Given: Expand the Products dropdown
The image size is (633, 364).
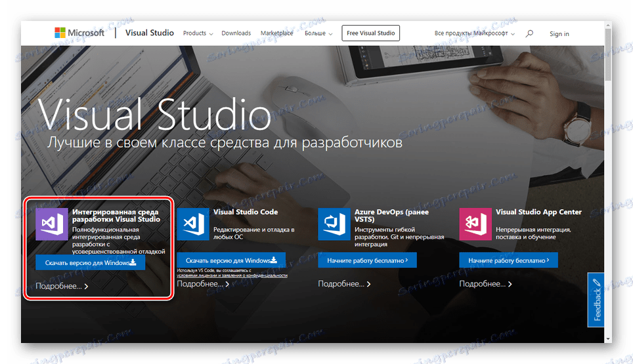Looking at the screenshot, I should pyautogui.click(x=198, y=33).
